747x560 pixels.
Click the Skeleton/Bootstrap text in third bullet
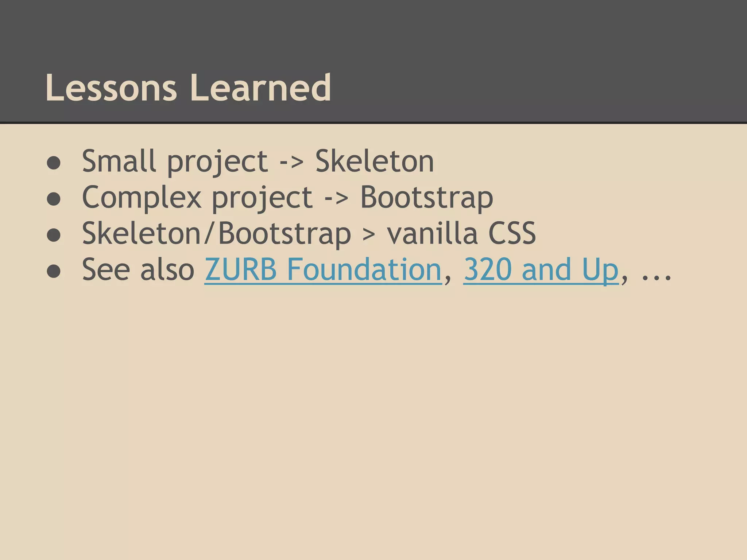click(x=216, y=233)
